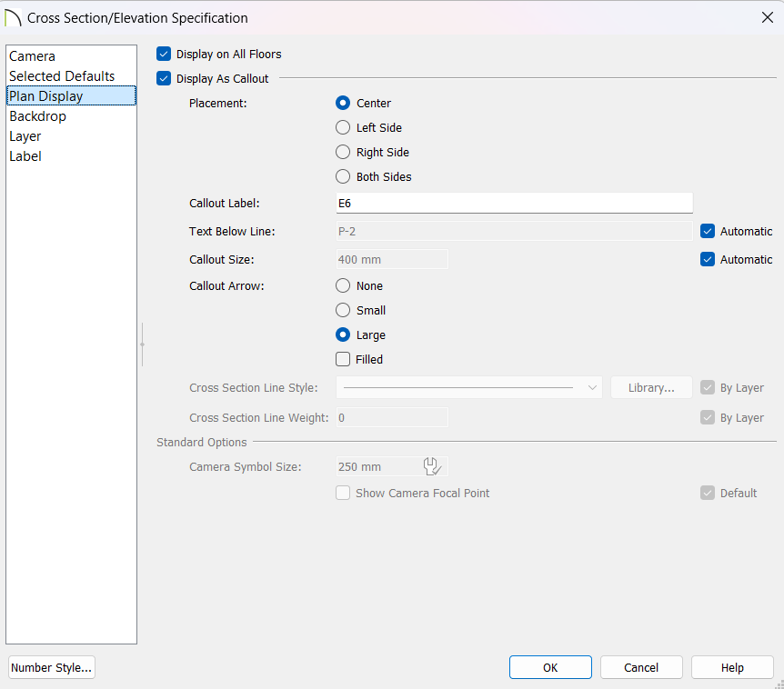Disable Automatic for Callout Size
The width and height of the screenshot is (784, 689).
708,259
